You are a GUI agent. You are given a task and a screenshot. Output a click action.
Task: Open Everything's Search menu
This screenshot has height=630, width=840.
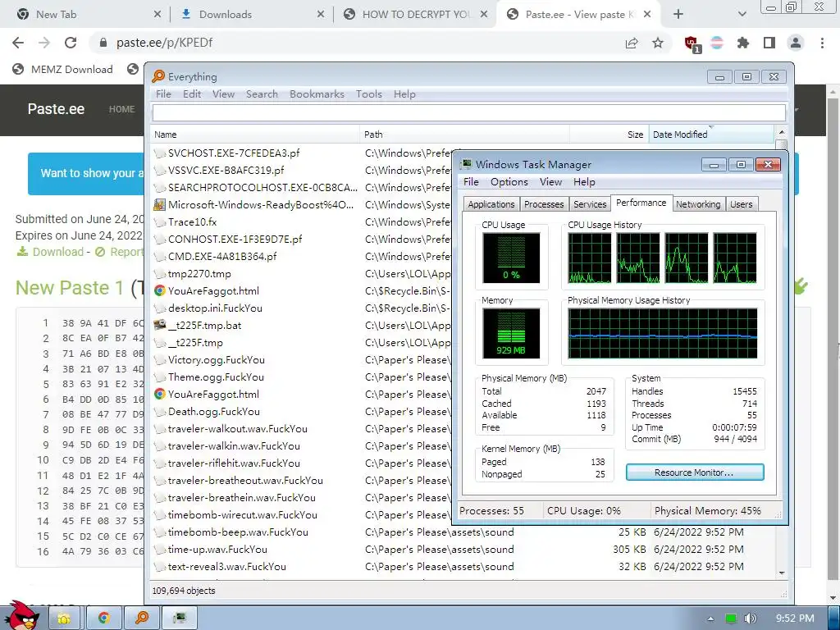262,94
